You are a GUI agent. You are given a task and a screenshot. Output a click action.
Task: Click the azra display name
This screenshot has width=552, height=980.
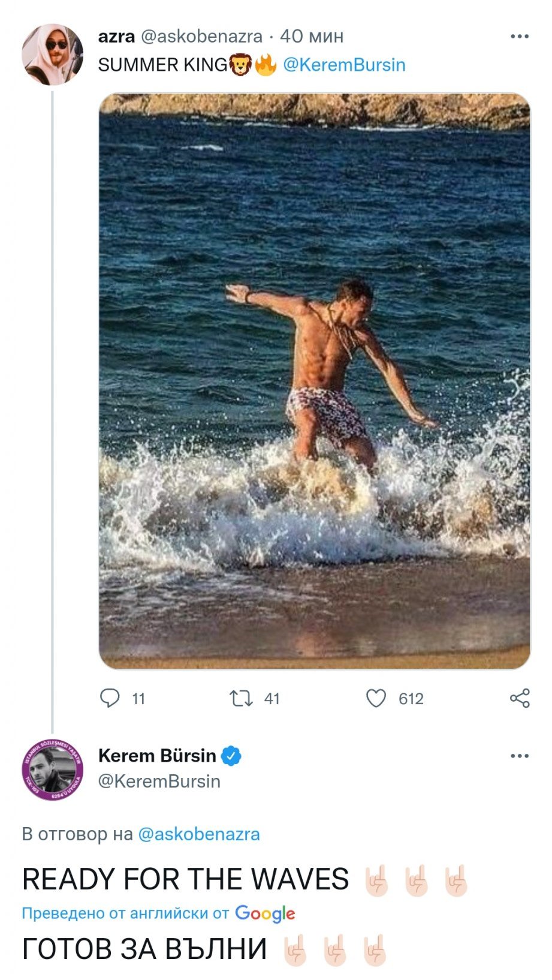116,37
